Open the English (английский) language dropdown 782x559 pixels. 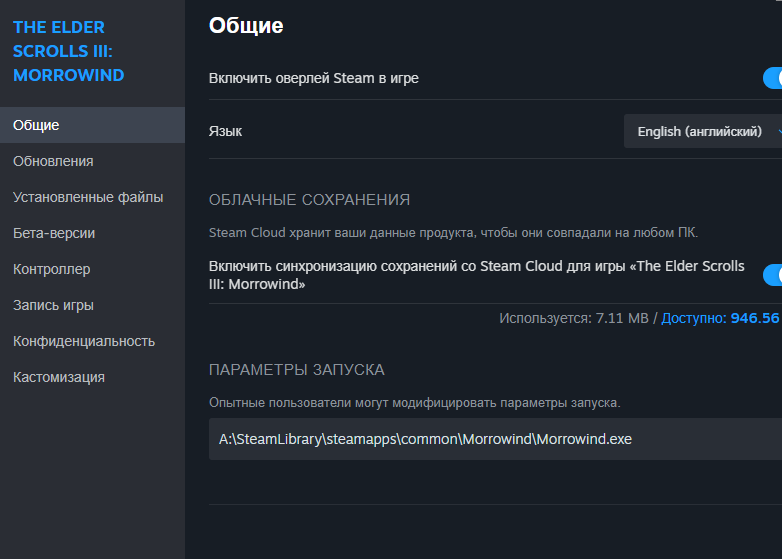(x=702, y=131)
